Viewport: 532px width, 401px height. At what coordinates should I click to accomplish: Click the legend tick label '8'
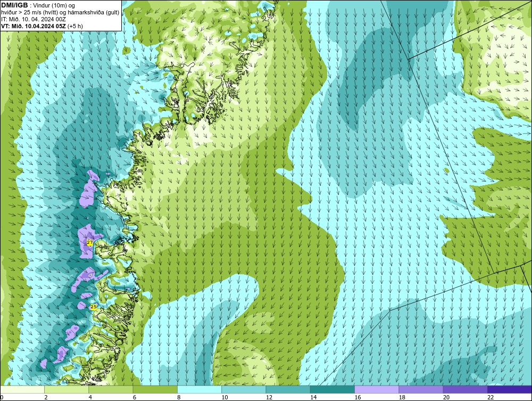coord(179,398)
